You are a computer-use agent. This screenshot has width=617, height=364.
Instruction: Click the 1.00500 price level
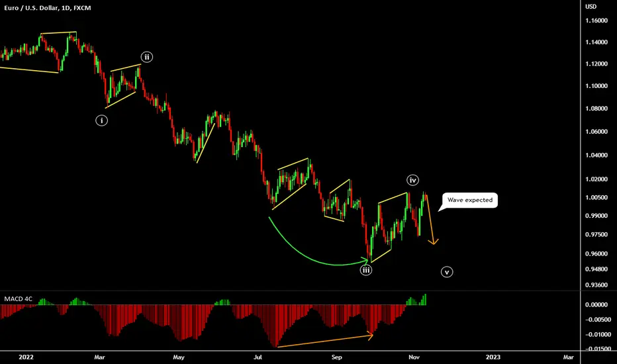point(596,197)
